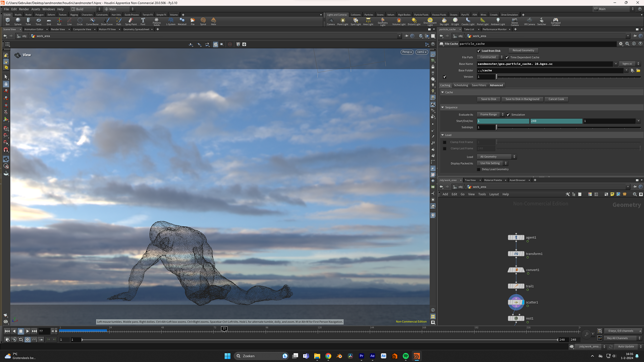644x362 pixels.
Task: Click the Spray Paint shelf tool
Action: tap(131, 21)
